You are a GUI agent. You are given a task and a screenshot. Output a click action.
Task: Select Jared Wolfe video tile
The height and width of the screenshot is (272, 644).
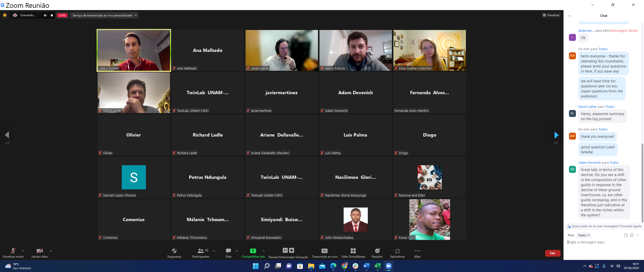(282, 50)
